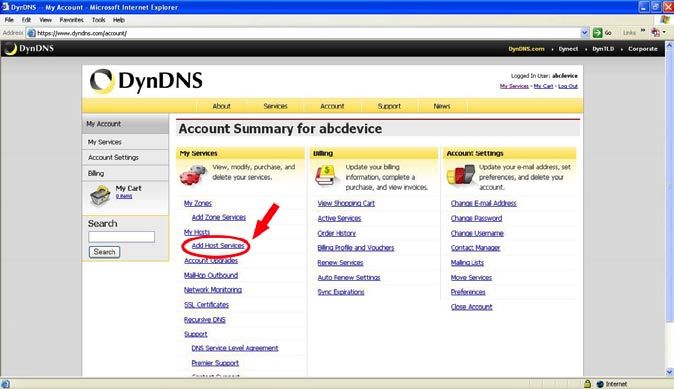The width and height of the screenshot is (674, 389).
Task: Open the Edit menu
Action: click(x=26, y=20)
